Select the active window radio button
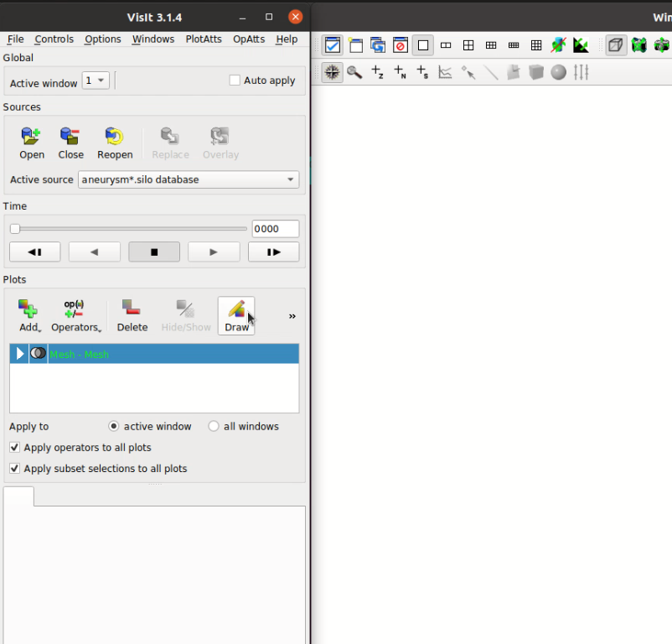 [x=114, y=426]
